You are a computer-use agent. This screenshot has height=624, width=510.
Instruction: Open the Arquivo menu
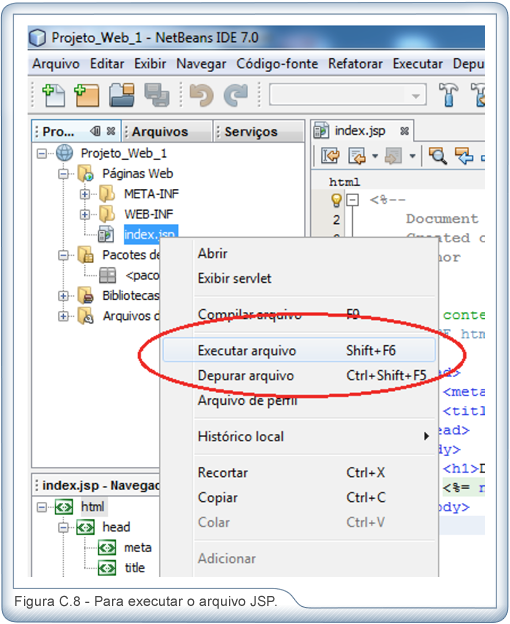[56, 64]
